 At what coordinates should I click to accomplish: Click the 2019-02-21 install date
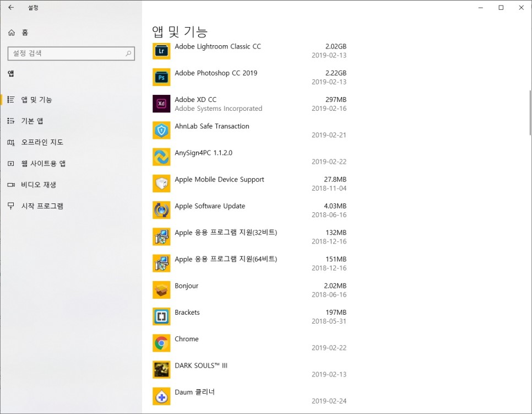click(329, 135)
